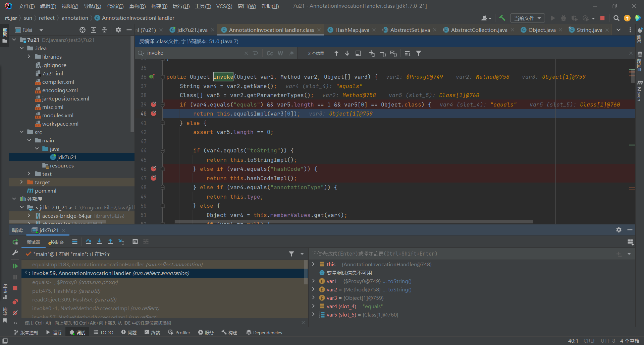Open the 项目 view dropdown

30,30
